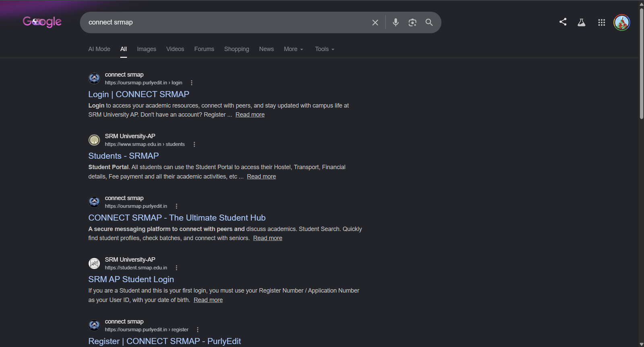This screenshot has width=644, height=347.
Task: Click Read more under Ultimate Student Hub
Action: [268, 238]
